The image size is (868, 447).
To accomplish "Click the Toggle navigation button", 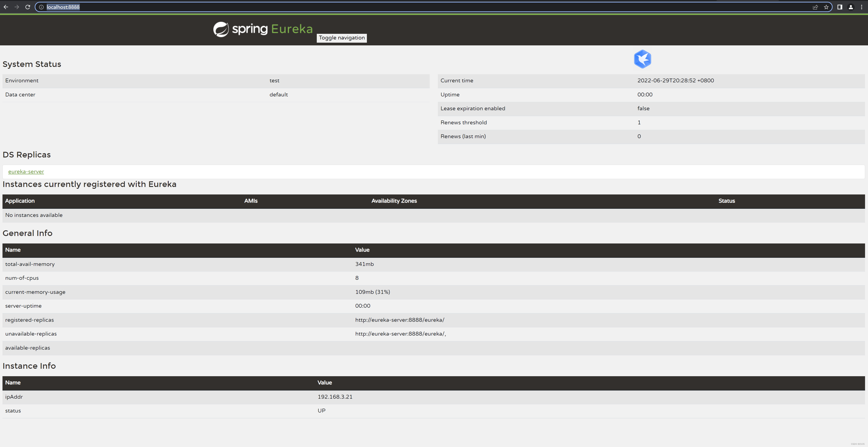I will pos(342,38).
